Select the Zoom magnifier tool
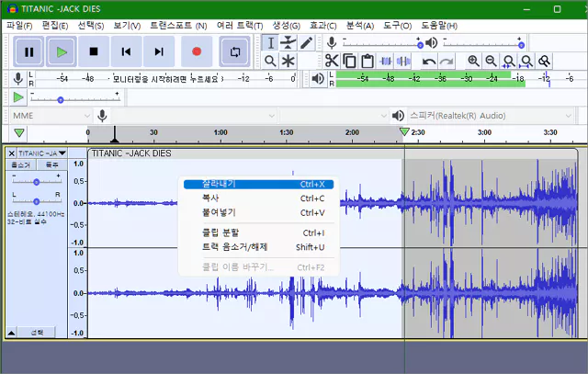The width and height of the screenshot is (588, 374). pos(270,61)
